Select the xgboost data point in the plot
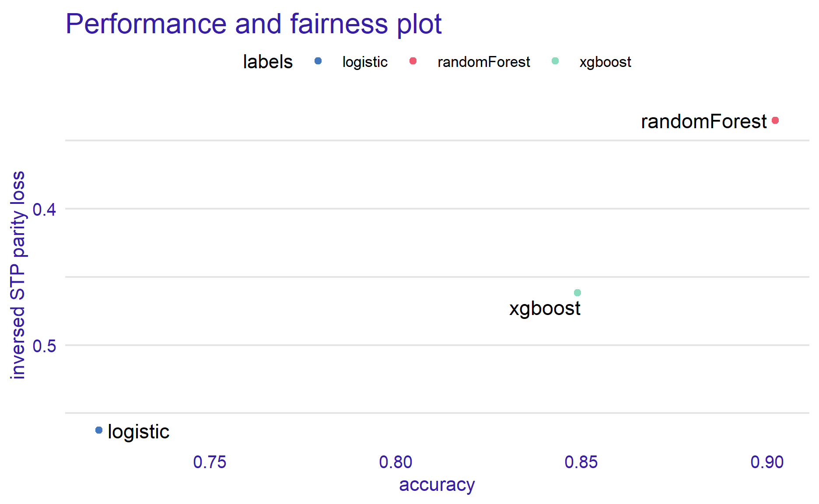This screenshot has width=819, height=504. pos(577,293)
